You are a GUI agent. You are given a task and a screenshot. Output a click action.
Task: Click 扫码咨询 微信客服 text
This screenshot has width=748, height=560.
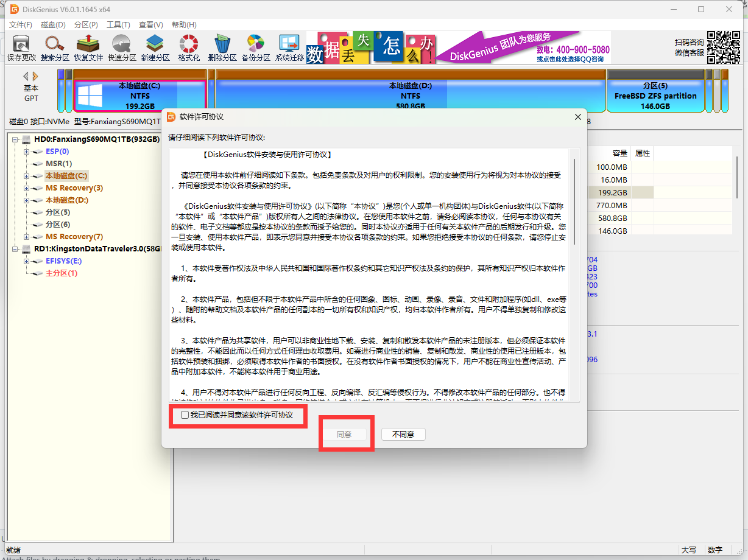click(690, 47)
